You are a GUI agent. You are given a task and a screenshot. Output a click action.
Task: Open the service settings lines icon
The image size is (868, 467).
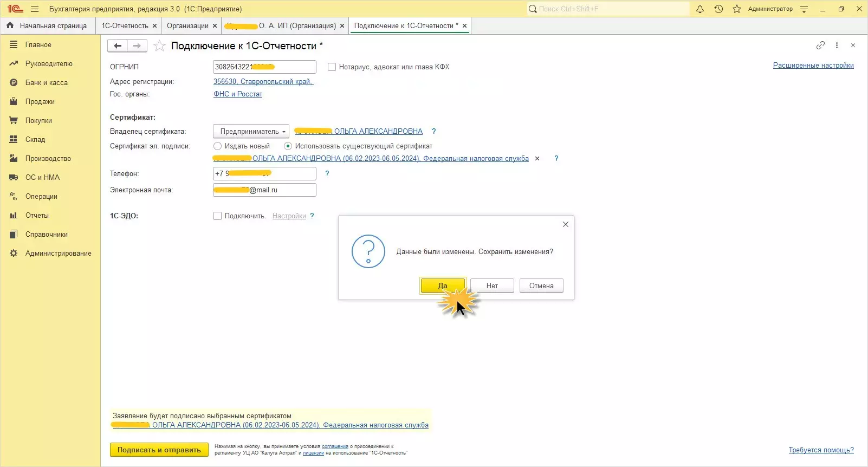[x=804, y=9]
